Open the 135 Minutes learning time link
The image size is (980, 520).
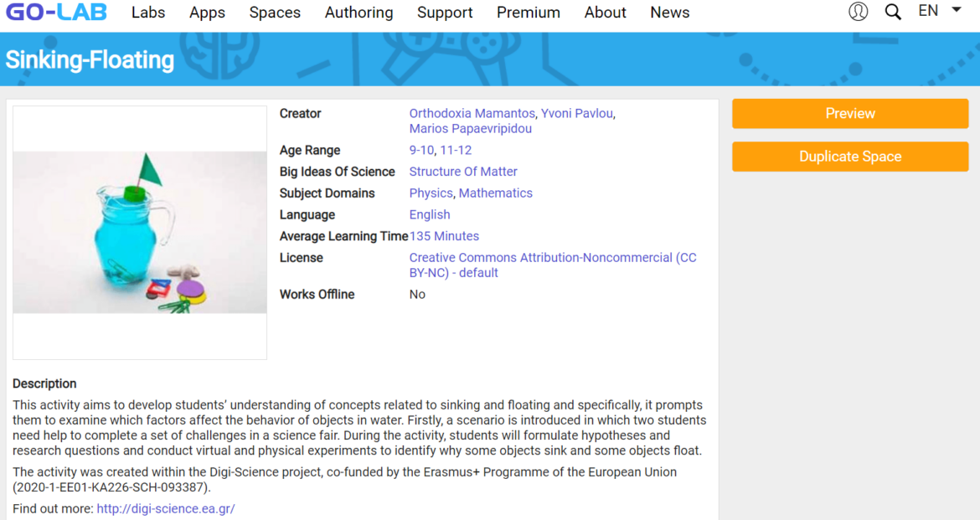pos(444,236)
